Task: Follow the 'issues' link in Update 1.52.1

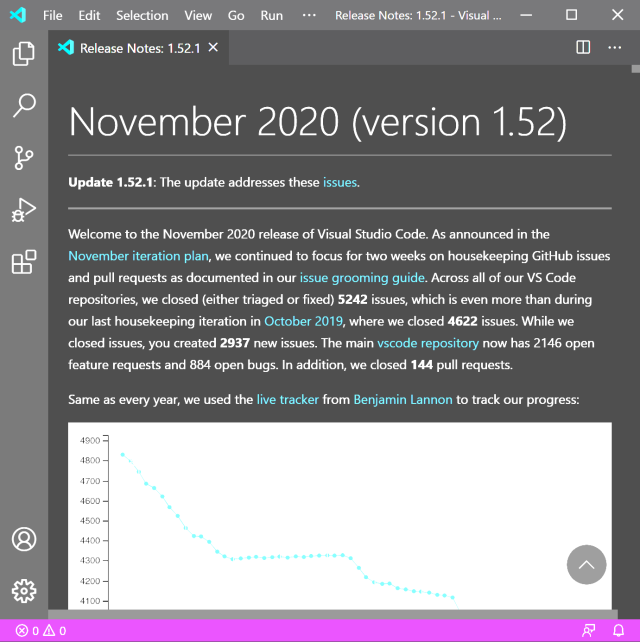Action: 340,182
